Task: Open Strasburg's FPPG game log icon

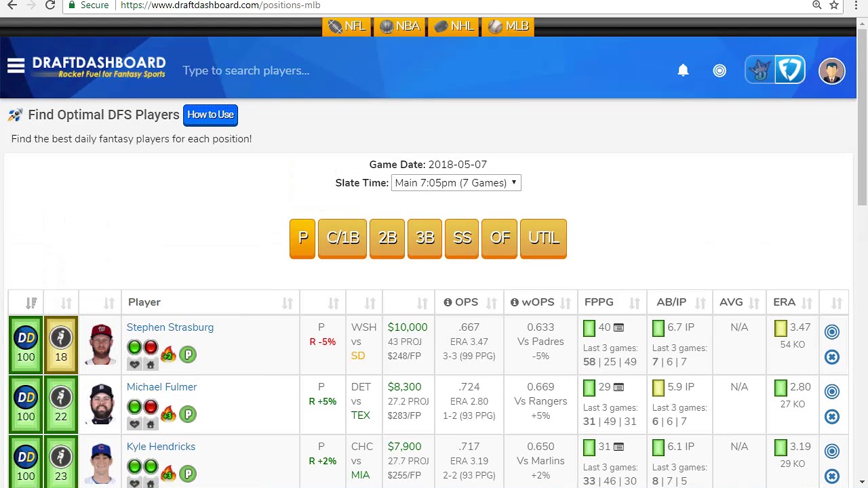Action: click(x=618, y=328)
